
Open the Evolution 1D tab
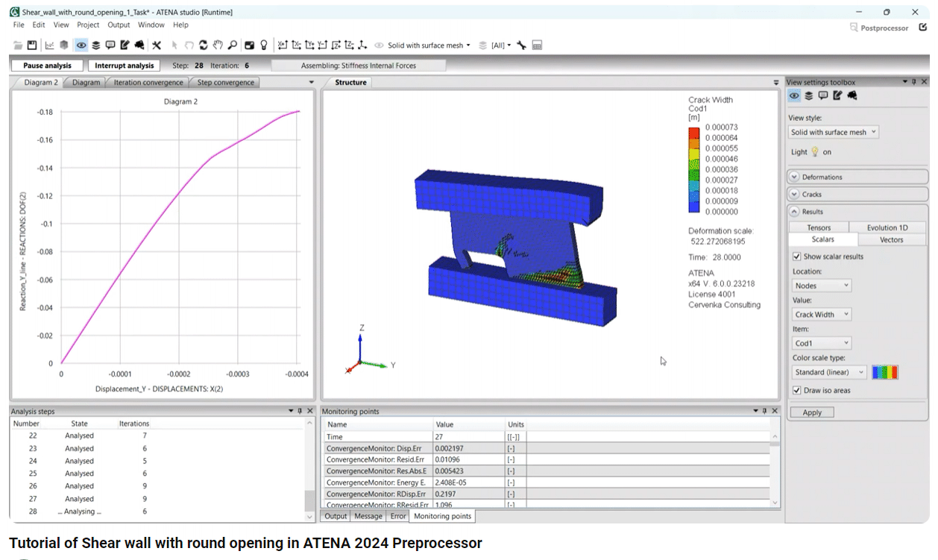887,227
